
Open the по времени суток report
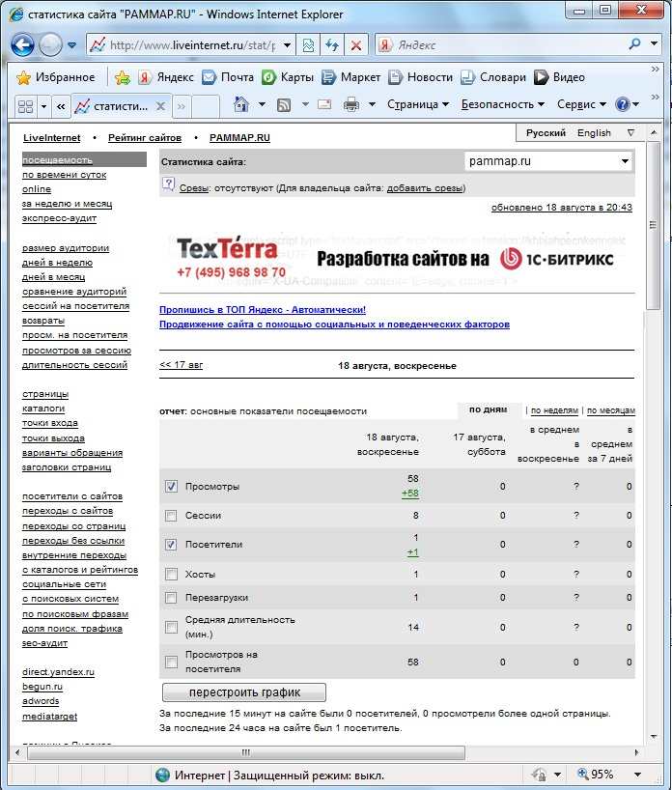click(64, 175)
